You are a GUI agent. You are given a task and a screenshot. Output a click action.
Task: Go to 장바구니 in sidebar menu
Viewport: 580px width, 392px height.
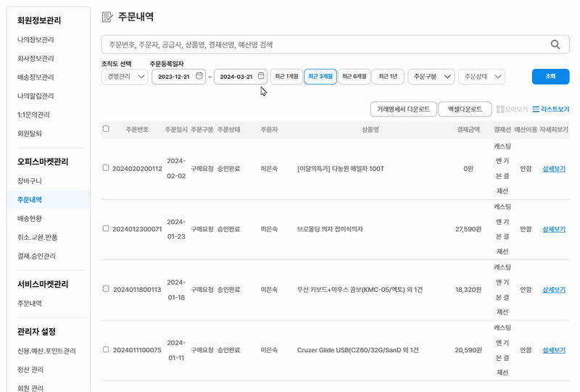pos(32,180)
